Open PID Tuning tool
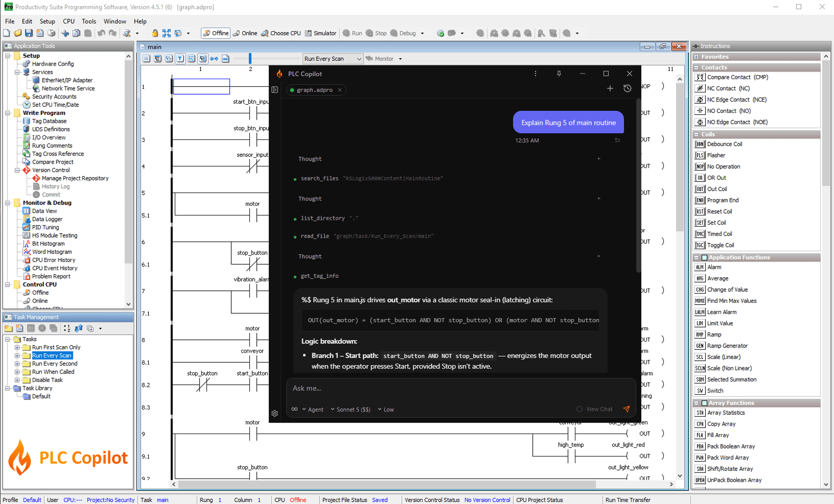This screenshot has height=504, width=834. point(45,227)
